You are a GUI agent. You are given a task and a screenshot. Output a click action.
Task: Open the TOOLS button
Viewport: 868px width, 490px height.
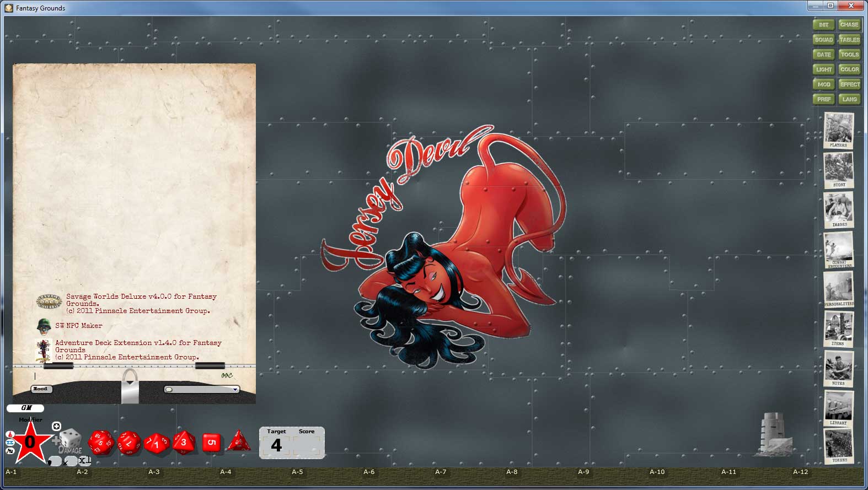click(849, 55)
